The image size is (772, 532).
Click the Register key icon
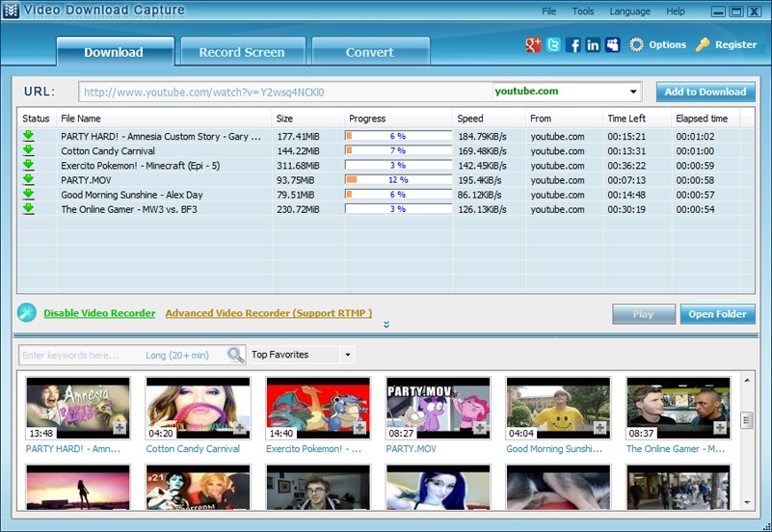(x=703, y=44)
